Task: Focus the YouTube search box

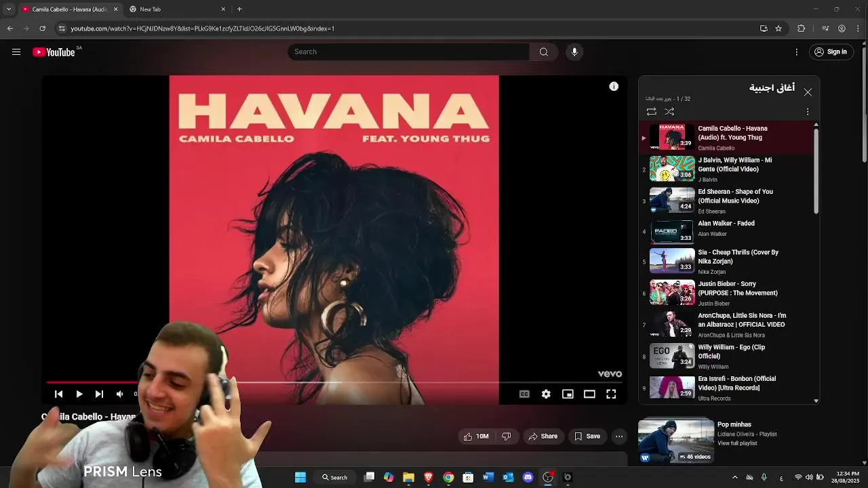Action: click(408, 52)
